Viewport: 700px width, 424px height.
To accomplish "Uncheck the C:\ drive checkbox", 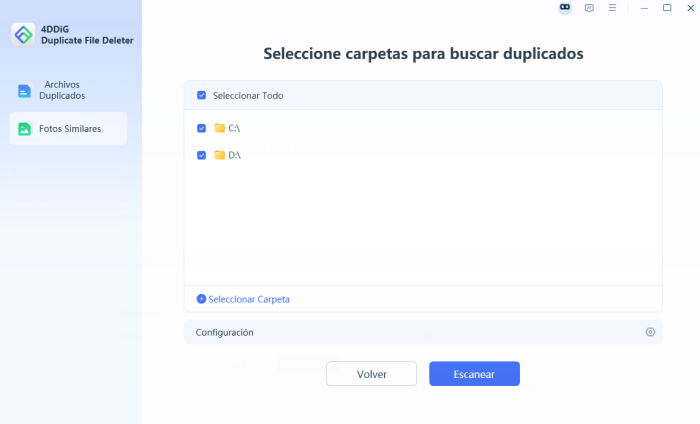I will click(202, 128).
